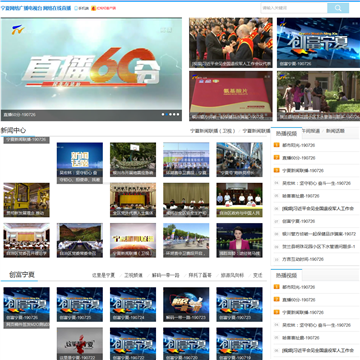Viewport: 360px width, 360px height.
Task: Switch to 新闻话题 tab in news center
Action: (335, 131)
